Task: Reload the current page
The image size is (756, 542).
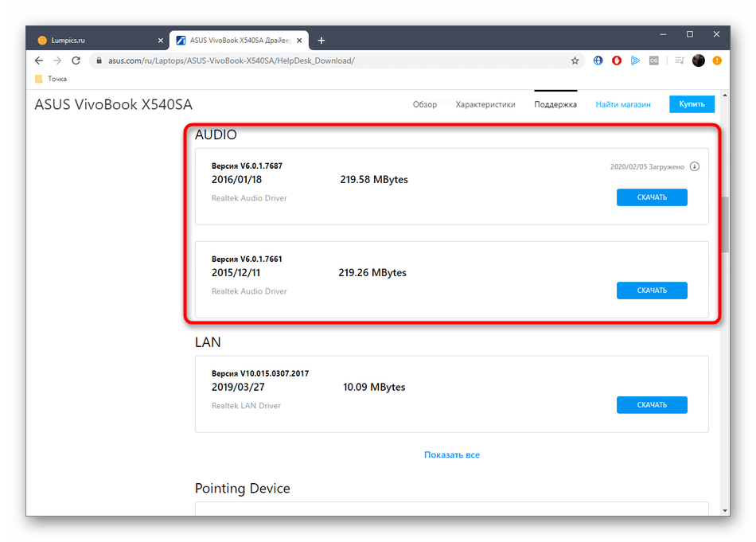Action: click(x=75, y=60)
